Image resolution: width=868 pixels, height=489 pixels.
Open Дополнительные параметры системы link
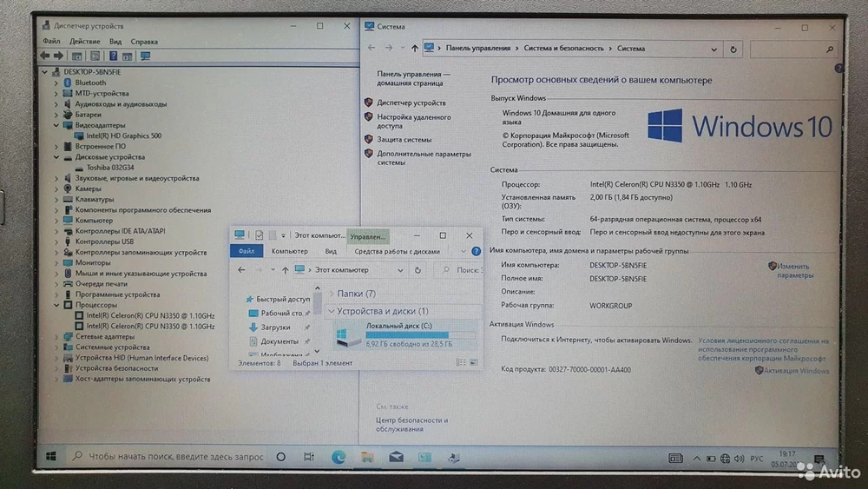tap(424, 158)
